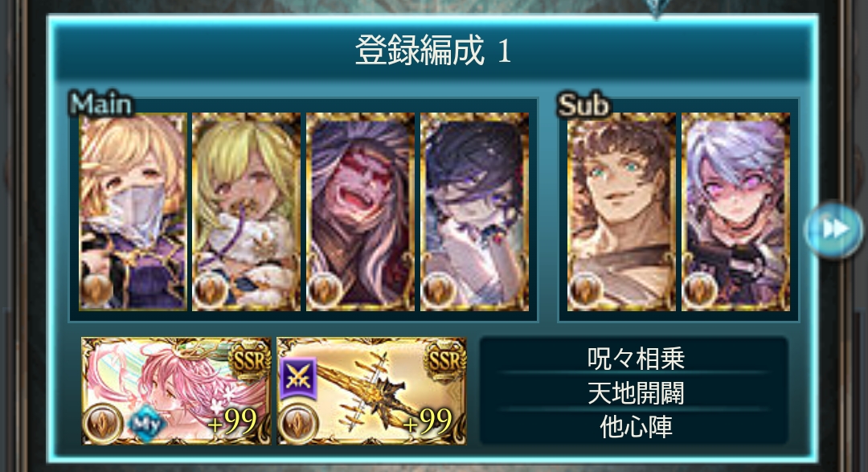This screenshot has height=472, width=868.
Task: Click the element emblem on curly-haired sub character
Action: [584, 290]
